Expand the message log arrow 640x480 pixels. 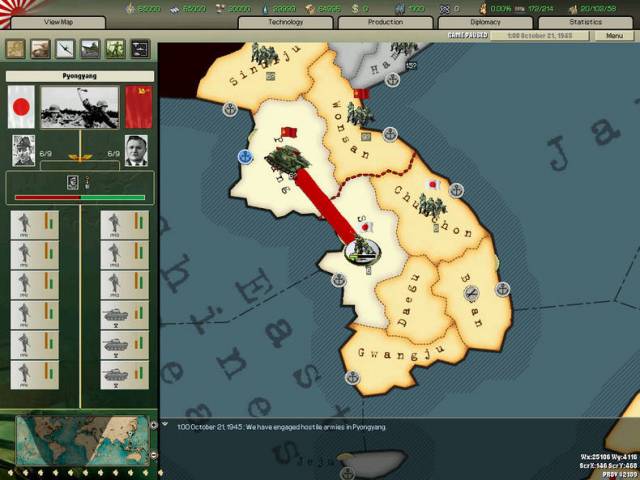tap(165, 425)
